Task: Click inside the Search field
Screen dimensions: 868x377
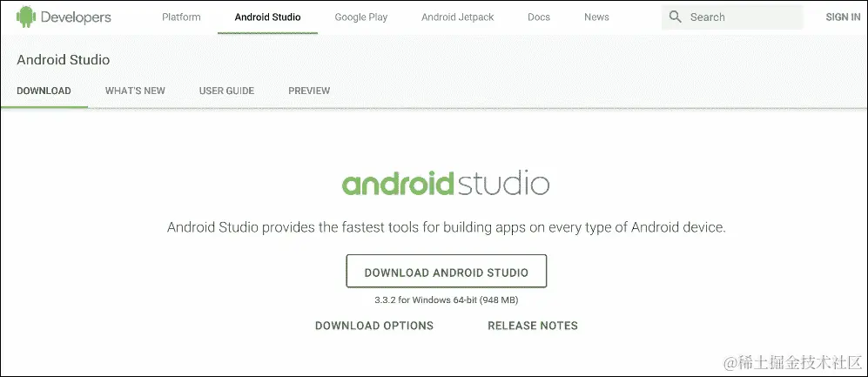Action: tap(732, 17)
